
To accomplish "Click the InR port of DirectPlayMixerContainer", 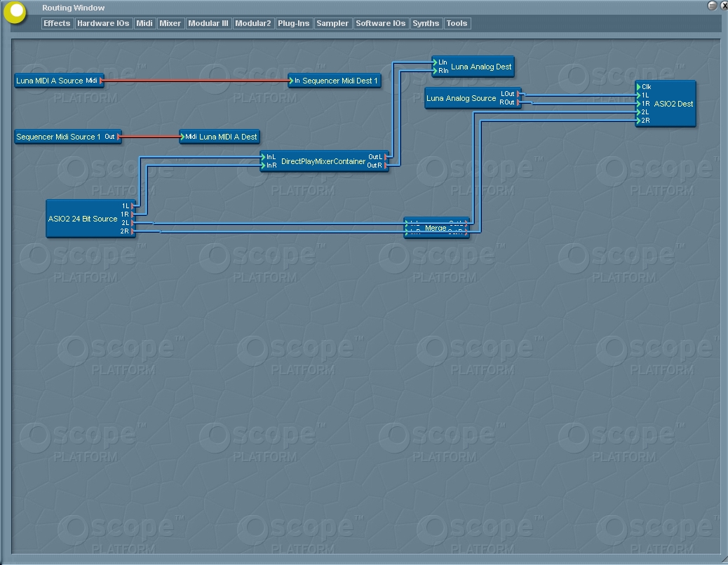I will 263,165.
